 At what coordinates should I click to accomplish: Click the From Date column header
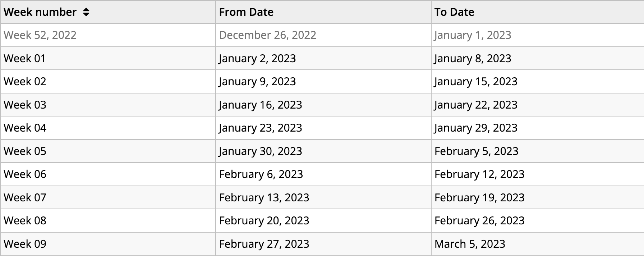pyautogui.click(x=246, y=12)
